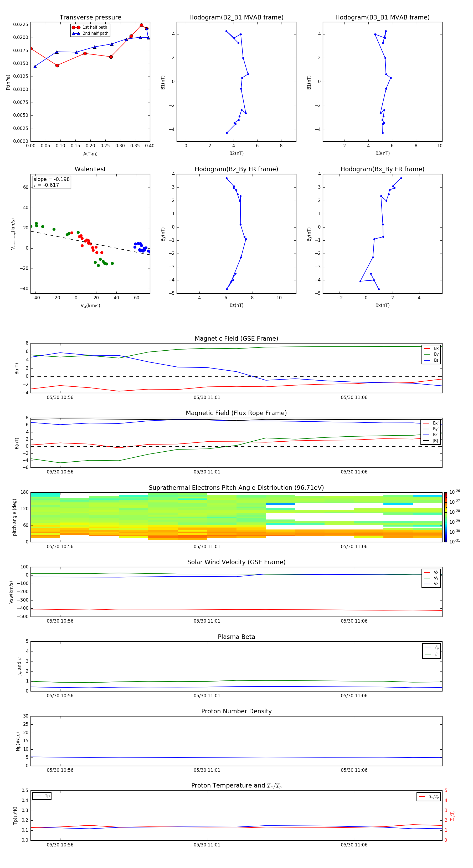Select 'Hodogram(Bz_By FR frame)' title
This screenshot has width=473, height=868.
click(236, 169)
